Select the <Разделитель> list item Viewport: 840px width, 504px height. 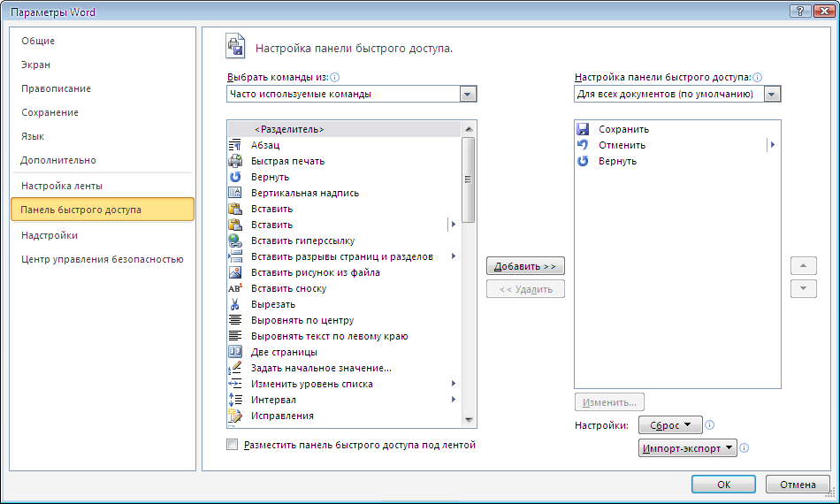pyautogui.click(x=344, y=129)
